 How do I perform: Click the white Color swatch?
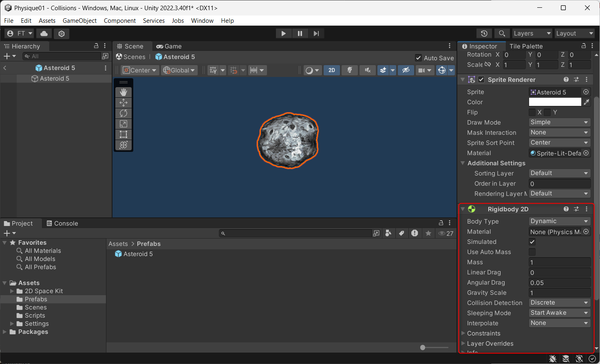(x=555, y=102)
